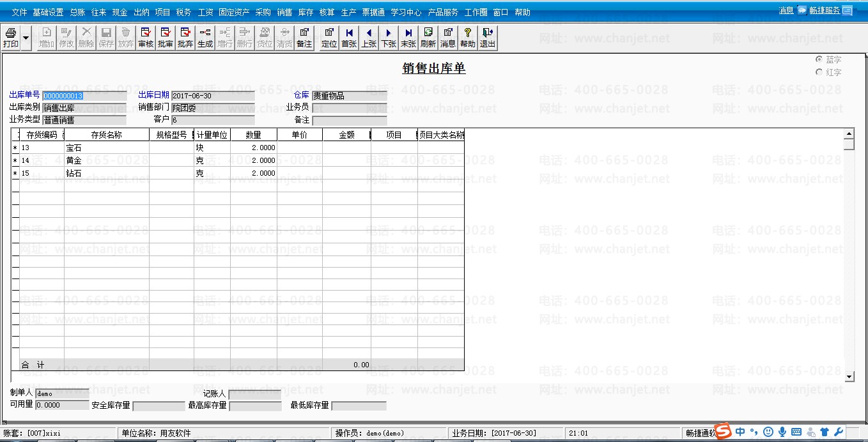Click the vertical scrollbar up arrow

click(849, 134)
